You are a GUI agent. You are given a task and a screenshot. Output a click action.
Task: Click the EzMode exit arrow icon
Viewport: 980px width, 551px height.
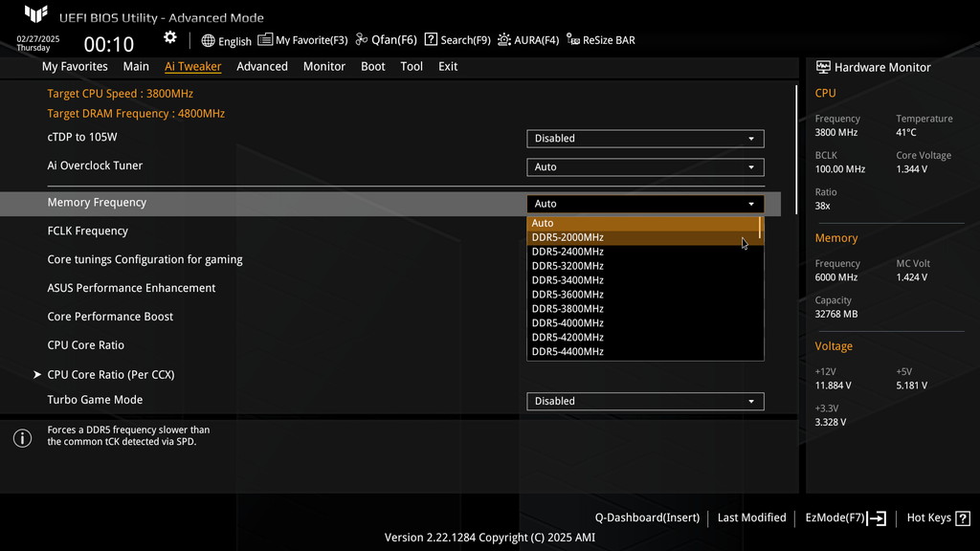click(x=877, y=518)
